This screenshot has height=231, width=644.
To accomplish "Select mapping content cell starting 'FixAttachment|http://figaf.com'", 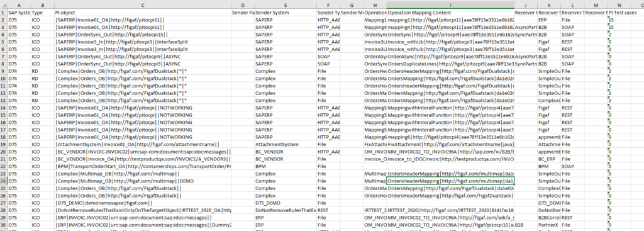I will click(450, 144).
